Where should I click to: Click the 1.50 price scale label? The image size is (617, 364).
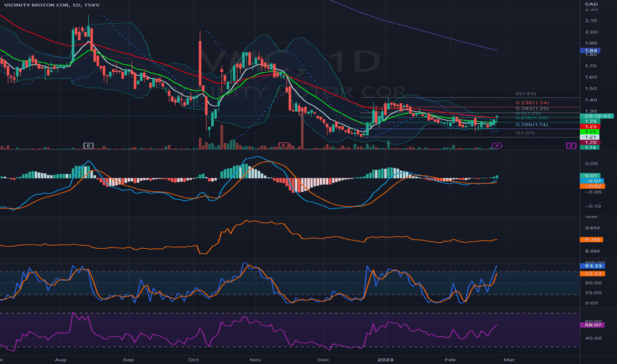click(591, 89)
